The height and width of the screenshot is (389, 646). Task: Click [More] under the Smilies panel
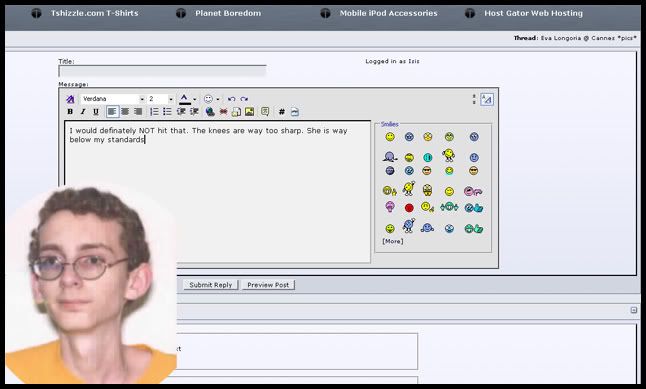(x=393, y=241)
